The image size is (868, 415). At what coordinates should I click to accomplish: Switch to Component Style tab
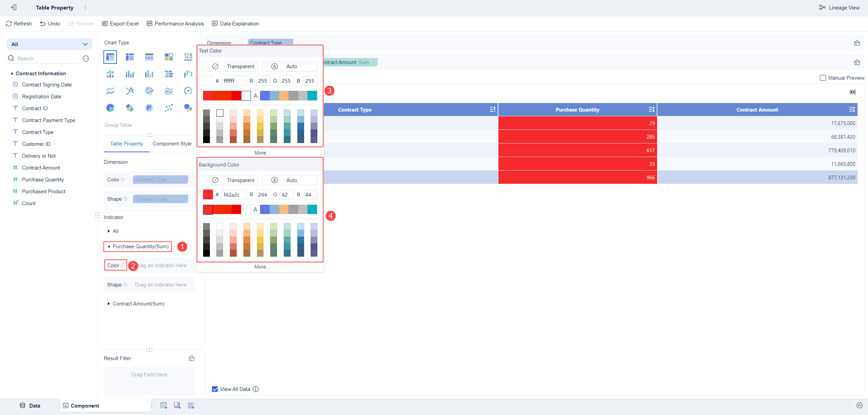point(172,144)
